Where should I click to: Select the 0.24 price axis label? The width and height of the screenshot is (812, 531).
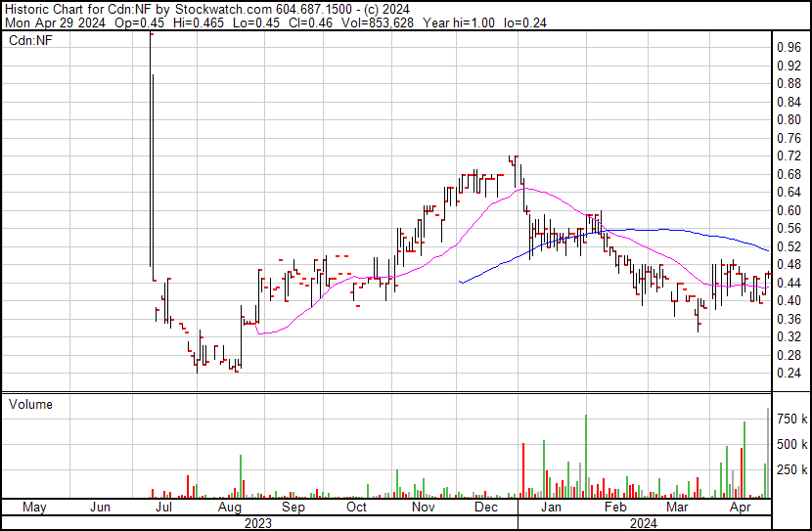(789, 374)
